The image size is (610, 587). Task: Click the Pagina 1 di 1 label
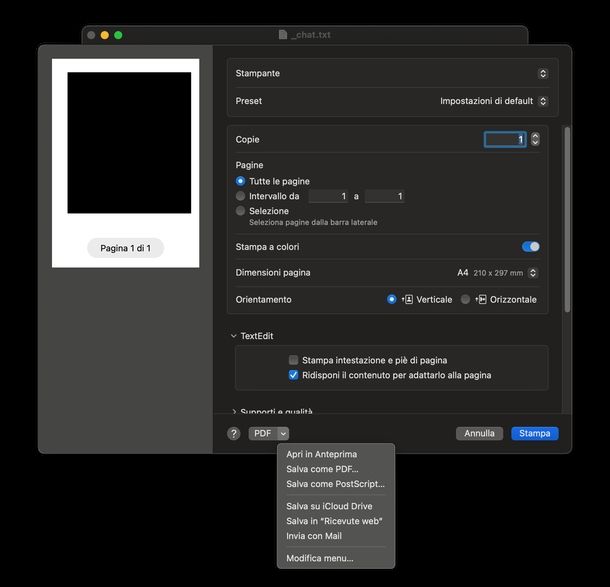(x=125, y=248)
